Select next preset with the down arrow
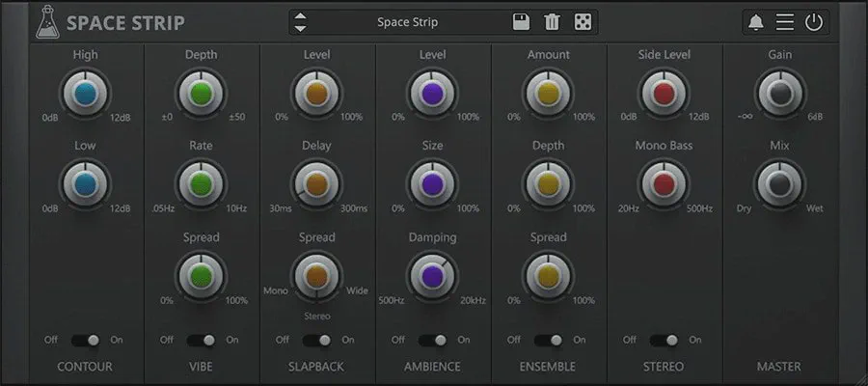Screen dimensions: 868x386 click(x=300, y=28)
